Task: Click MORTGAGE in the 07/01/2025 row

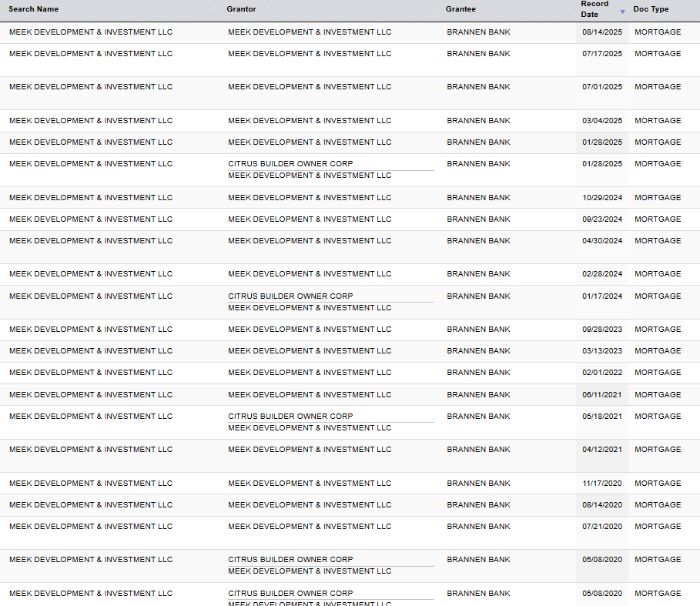Action: [658, 87]
